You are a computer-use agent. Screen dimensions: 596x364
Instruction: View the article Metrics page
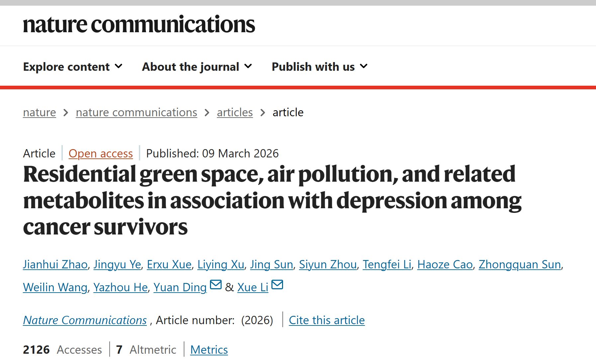[209, 350]
